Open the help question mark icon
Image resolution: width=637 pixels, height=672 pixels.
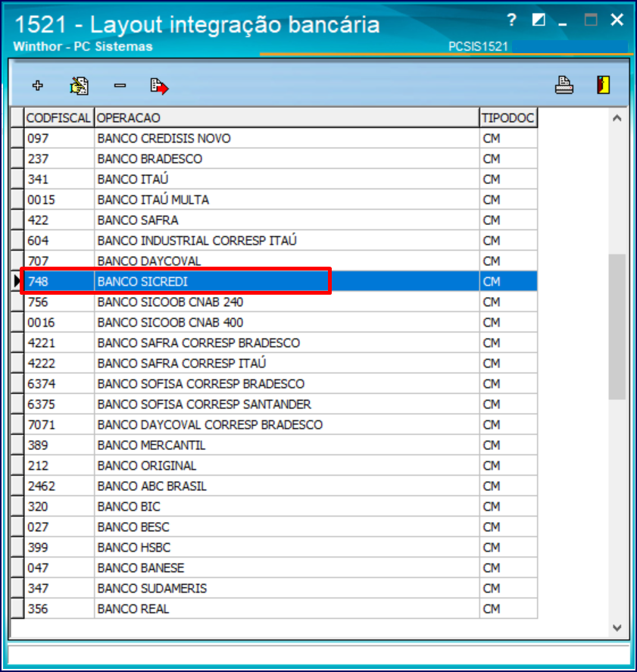click(511, 20)
